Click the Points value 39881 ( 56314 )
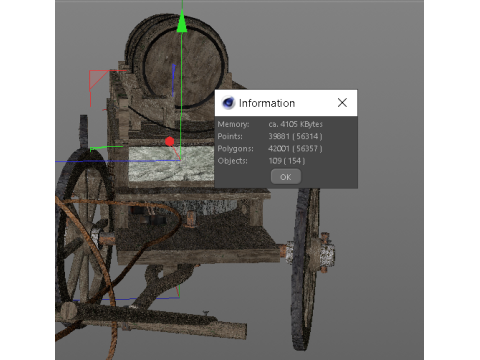480x360 pixels. [295, 136]
